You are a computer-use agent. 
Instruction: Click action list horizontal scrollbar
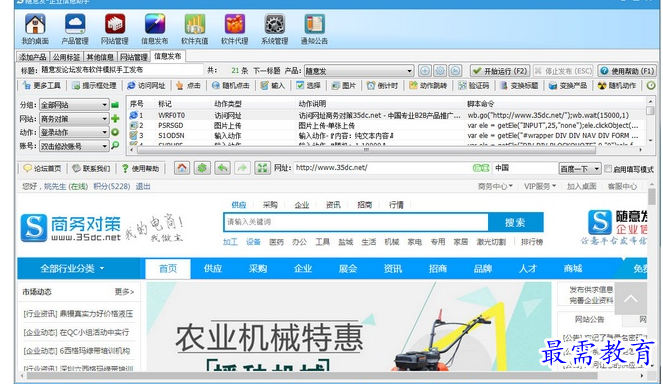(x=366, y=149)
